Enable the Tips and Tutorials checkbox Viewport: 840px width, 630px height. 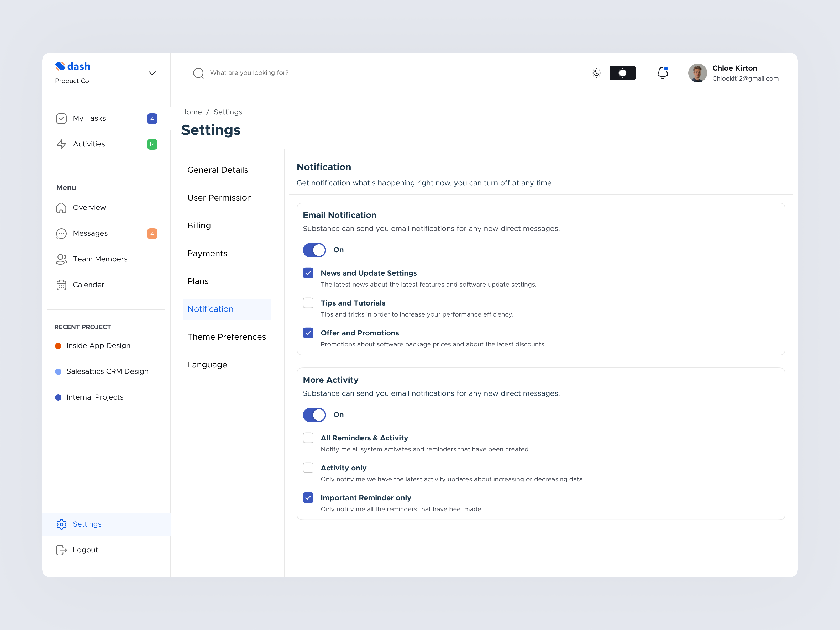pos(308,303)
